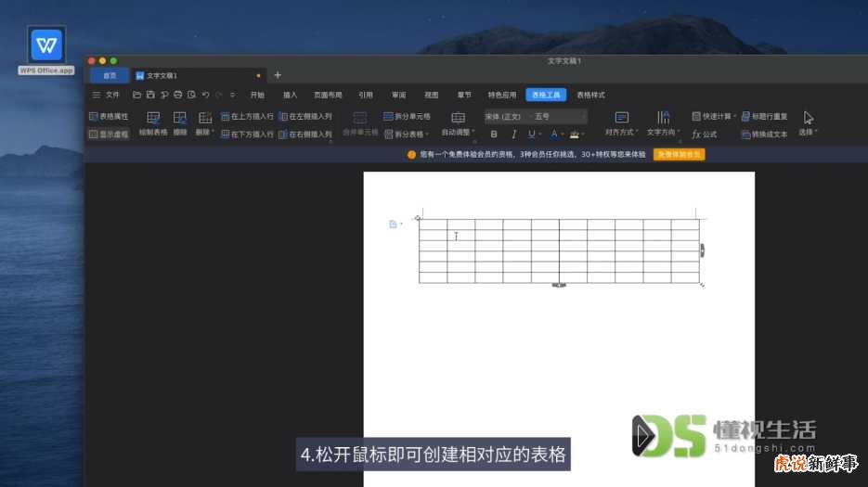Click 在右侧插入列 to insert column right

304,135
